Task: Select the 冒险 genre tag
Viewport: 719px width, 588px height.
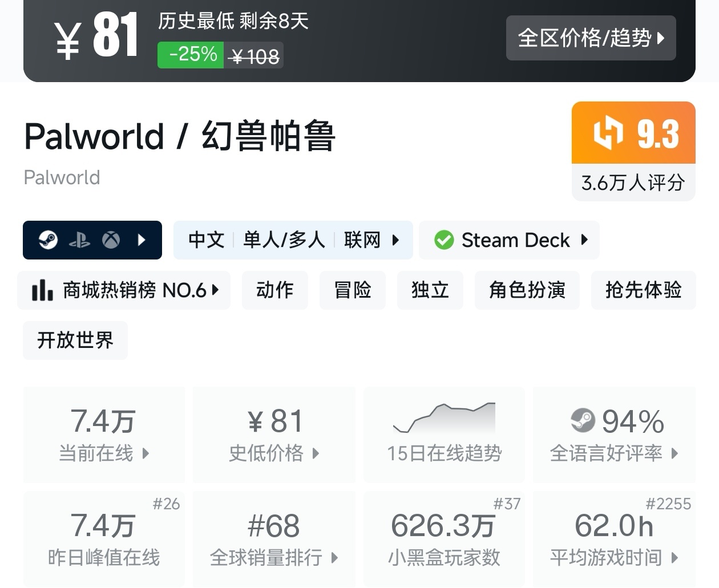Action: [353, 290]
